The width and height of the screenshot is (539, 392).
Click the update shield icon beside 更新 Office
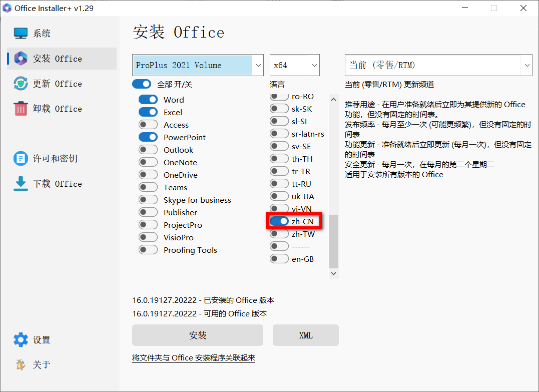(x=21, y=84)
